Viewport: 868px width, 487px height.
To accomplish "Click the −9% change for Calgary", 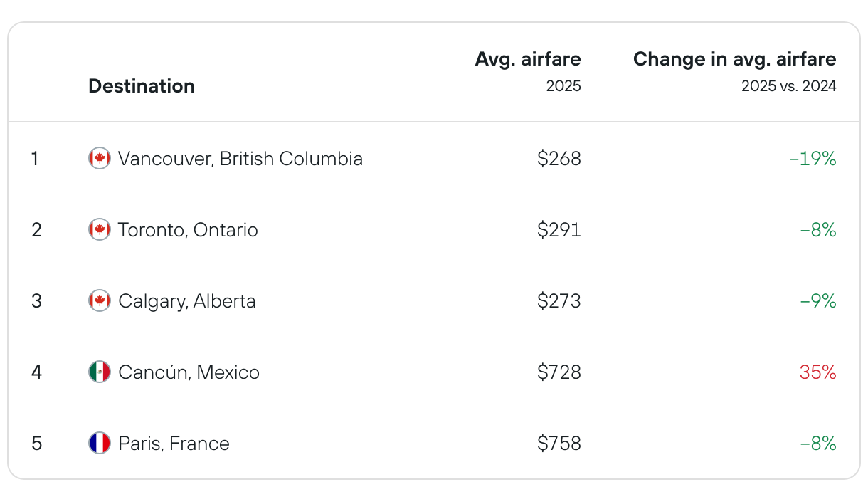I will point(818,300).
